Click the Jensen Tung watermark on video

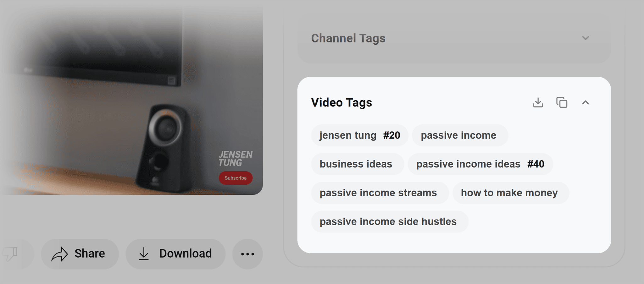pos(236,159)
